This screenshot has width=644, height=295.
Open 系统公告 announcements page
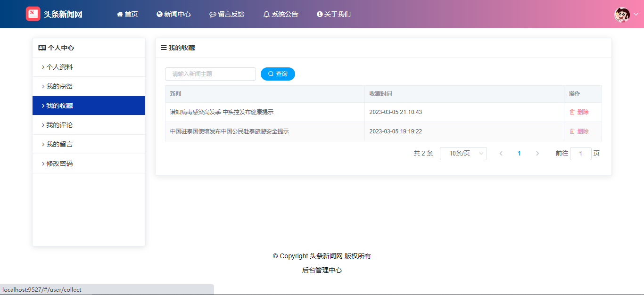pos(281,14)
